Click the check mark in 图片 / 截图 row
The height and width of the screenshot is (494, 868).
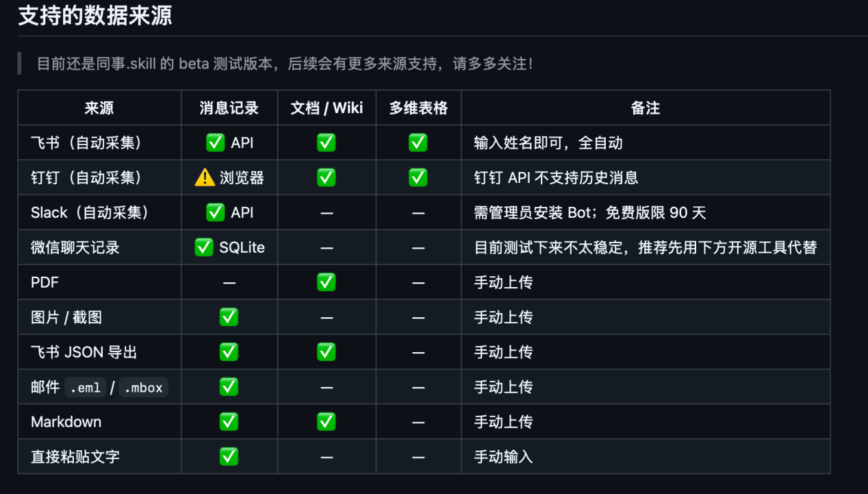229,317
